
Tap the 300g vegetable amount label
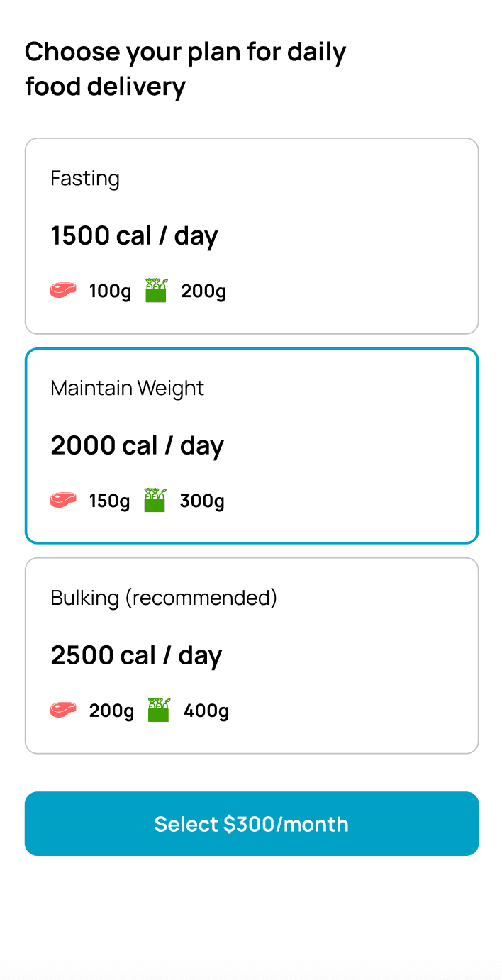(x=202, y=501)
